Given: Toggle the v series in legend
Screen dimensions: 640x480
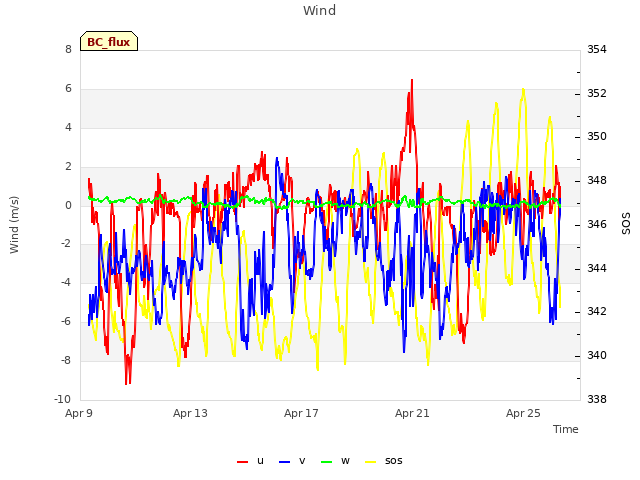Looking at the screenshot, I should point(292,461).
